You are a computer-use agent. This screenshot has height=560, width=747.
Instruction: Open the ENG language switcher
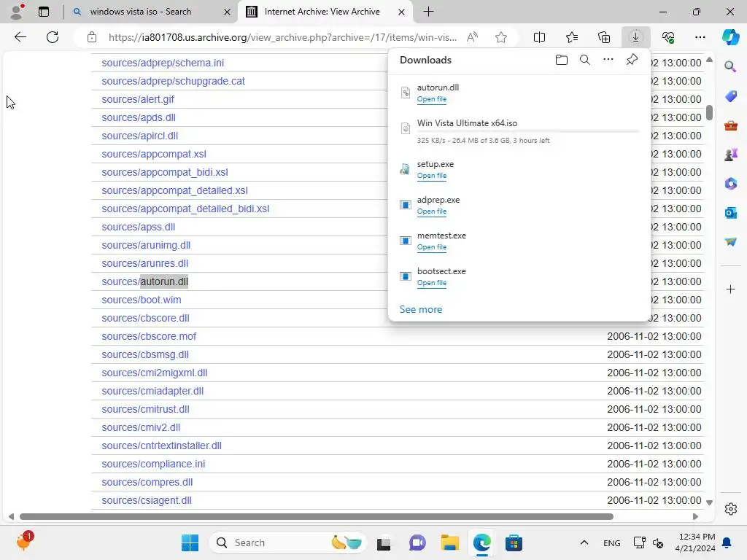(612, 542)
